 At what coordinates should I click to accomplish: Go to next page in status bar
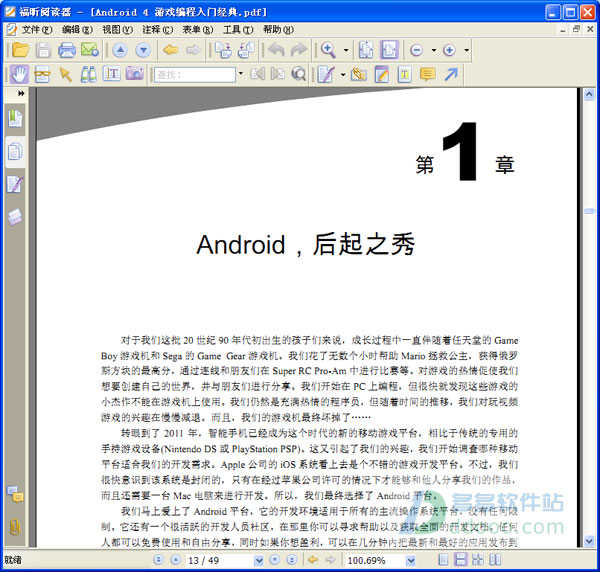tap(274, 560)
